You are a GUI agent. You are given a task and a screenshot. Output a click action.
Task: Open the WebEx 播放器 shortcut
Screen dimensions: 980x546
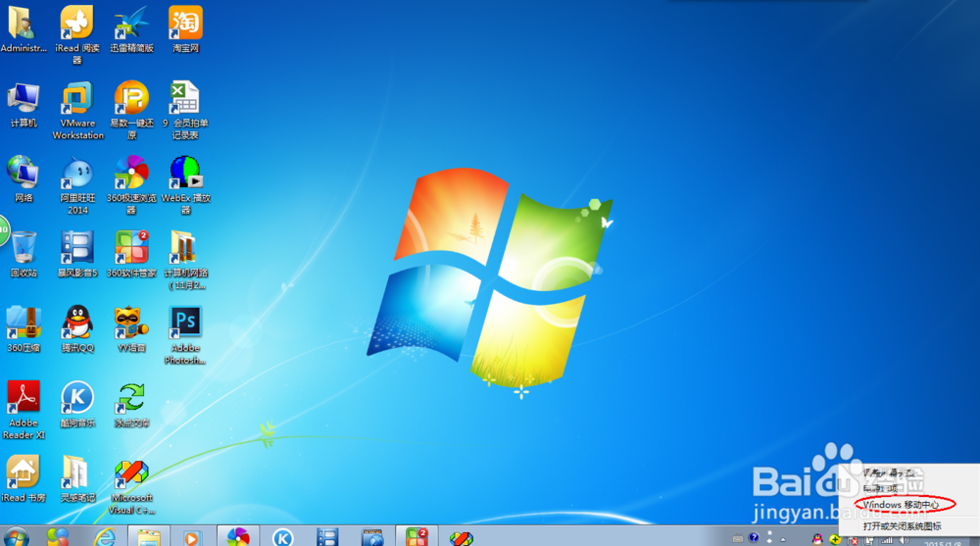click(x=185, y=185)
